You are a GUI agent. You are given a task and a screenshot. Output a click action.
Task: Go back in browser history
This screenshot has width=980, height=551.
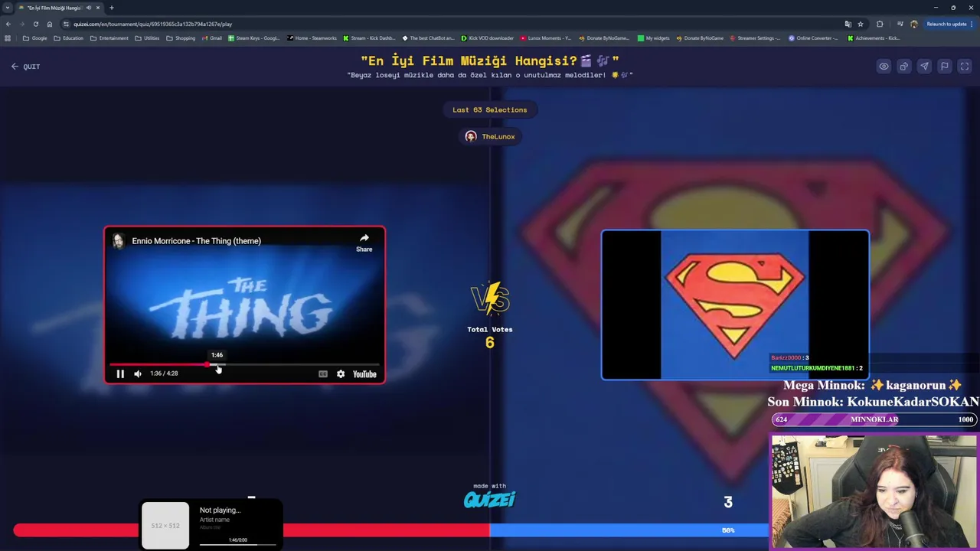point(8,24)
